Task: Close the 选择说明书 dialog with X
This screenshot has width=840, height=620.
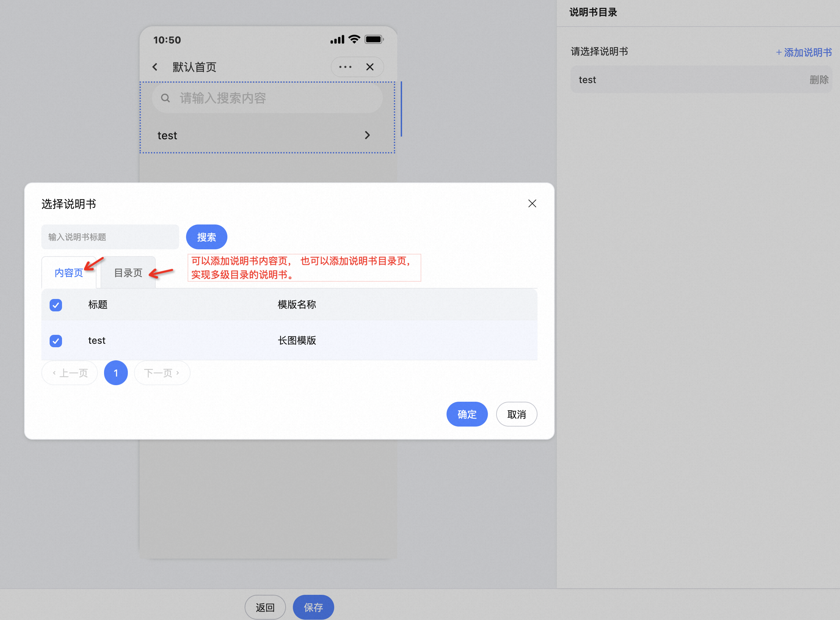Action: (x=532, y=203)
